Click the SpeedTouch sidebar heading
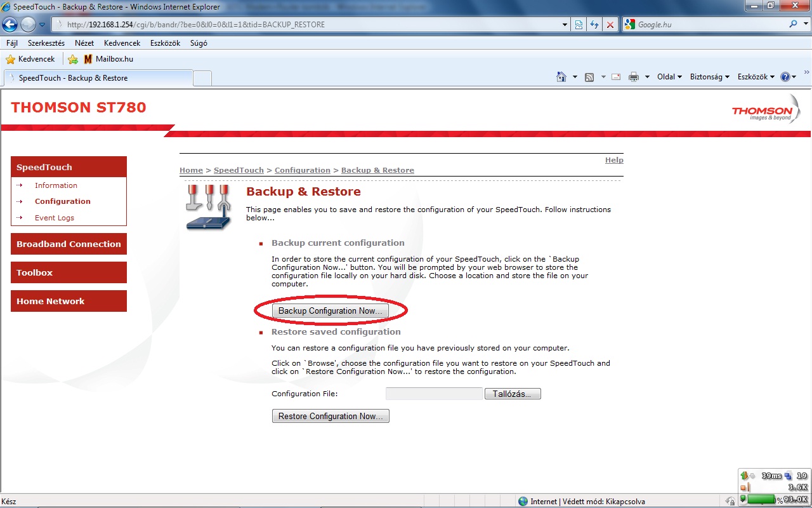Viewport: 812px width, 508px height. click(x=69, y=167)
